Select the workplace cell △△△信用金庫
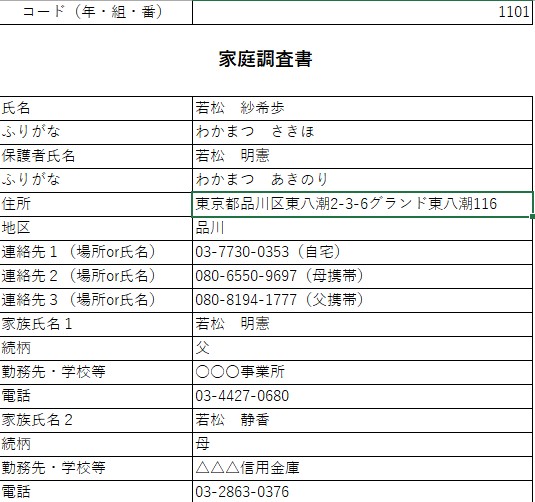Screen dimensions: 535x502 click(x=362, y=469)
